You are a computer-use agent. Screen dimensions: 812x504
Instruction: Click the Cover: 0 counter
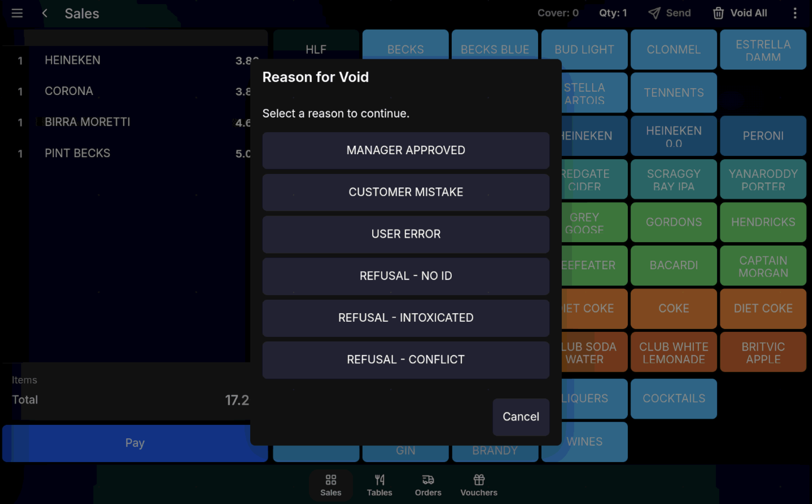(x=558, y=13)
